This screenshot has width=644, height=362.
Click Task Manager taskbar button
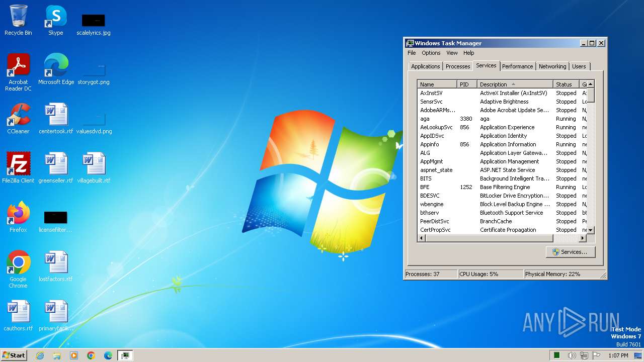(125, 355)
